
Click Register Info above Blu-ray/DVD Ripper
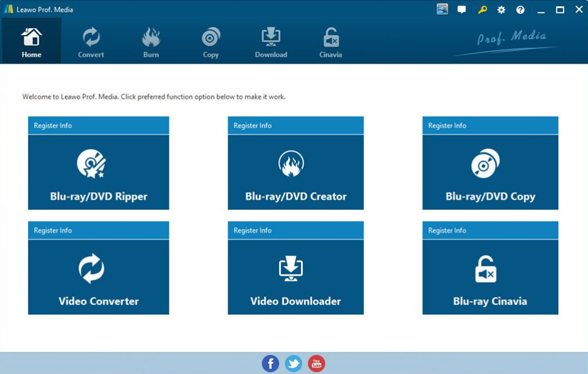(53, 125)
